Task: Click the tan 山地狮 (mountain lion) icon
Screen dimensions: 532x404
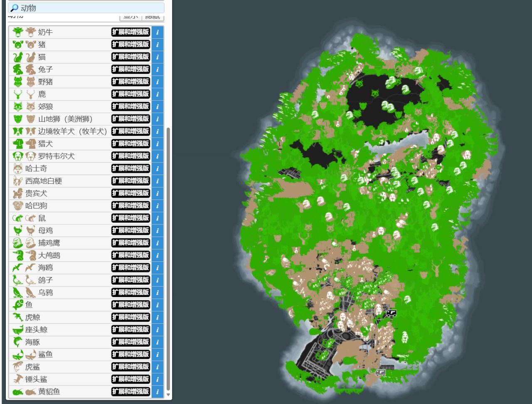Action: coord(31,119)
